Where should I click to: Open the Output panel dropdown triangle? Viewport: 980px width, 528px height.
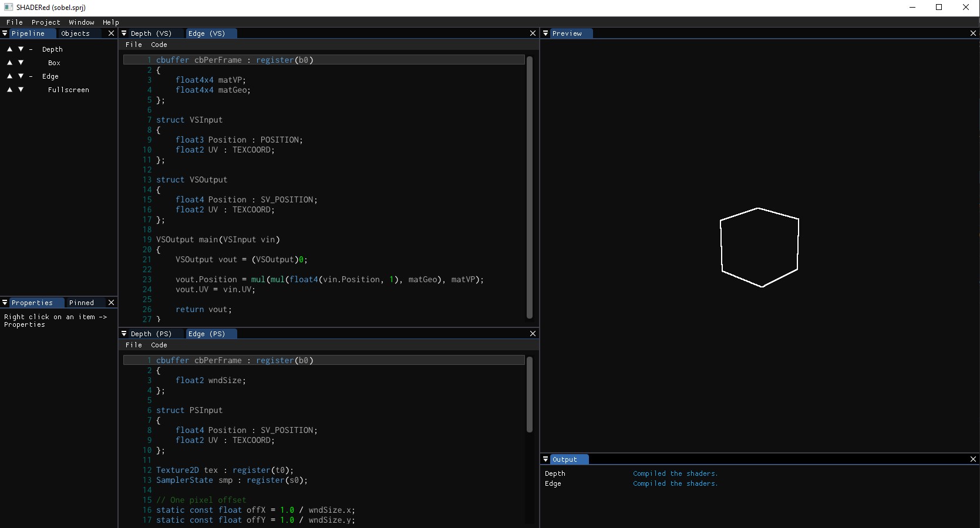point(545,459)
